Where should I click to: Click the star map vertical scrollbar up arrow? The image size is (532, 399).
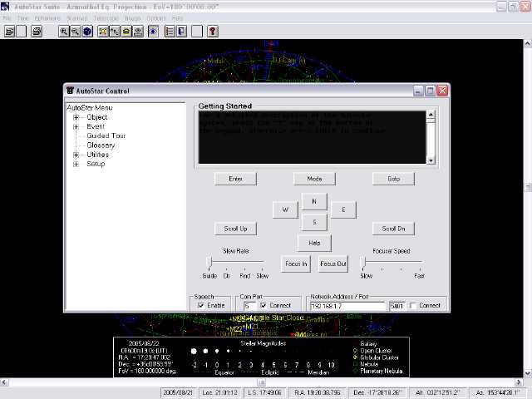pyautogui.click(x=528, y=43)
